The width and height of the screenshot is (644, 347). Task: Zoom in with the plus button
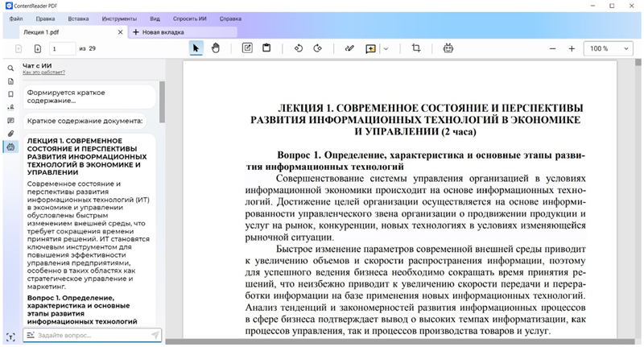tap(572, 48)
